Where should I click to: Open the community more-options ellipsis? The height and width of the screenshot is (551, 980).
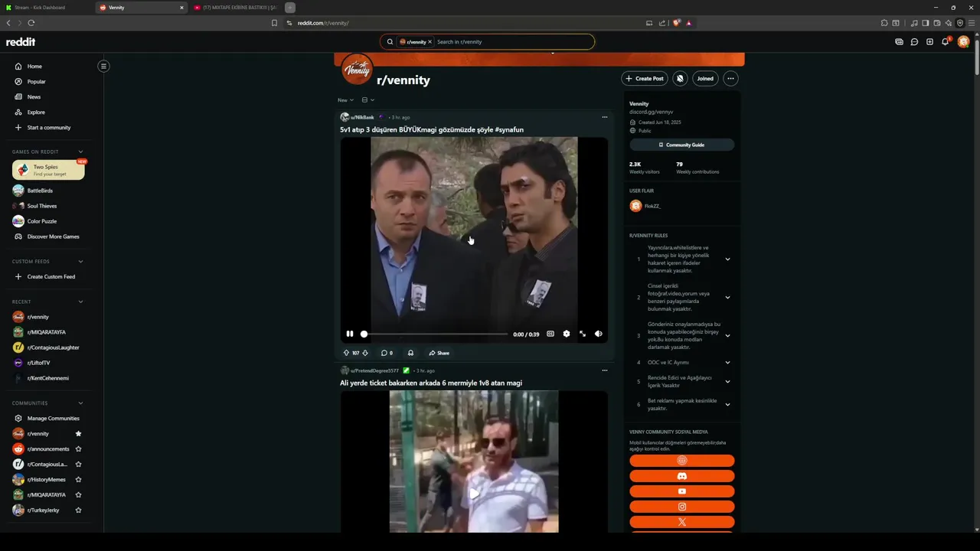coord(730,78)
